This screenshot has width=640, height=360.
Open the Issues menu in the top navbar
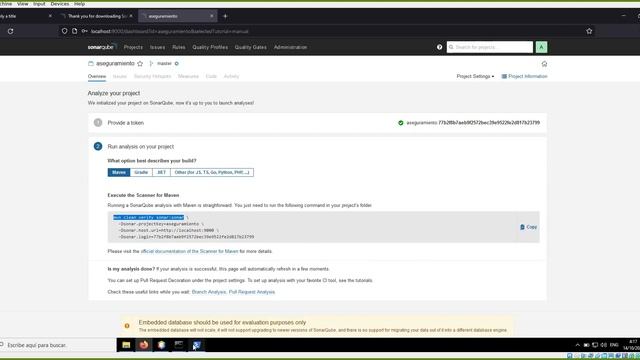157,47
